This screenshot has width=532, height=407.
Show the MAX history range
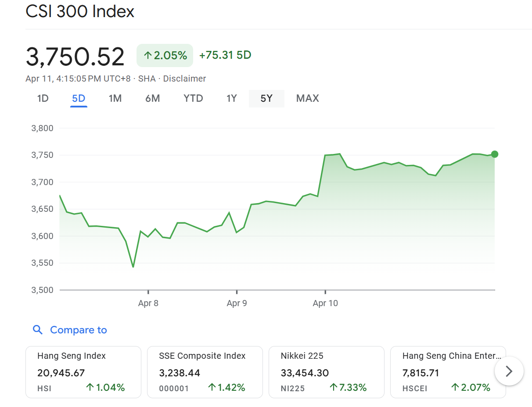point(307,98)
